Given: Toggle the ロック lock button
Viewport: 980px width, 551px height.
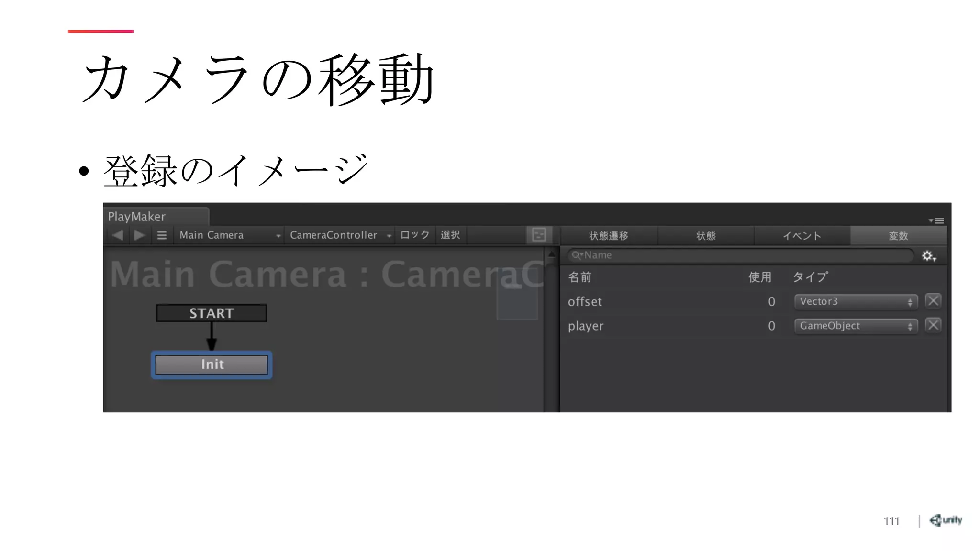Looking at the screenshot, I should (x=415, y=235).
